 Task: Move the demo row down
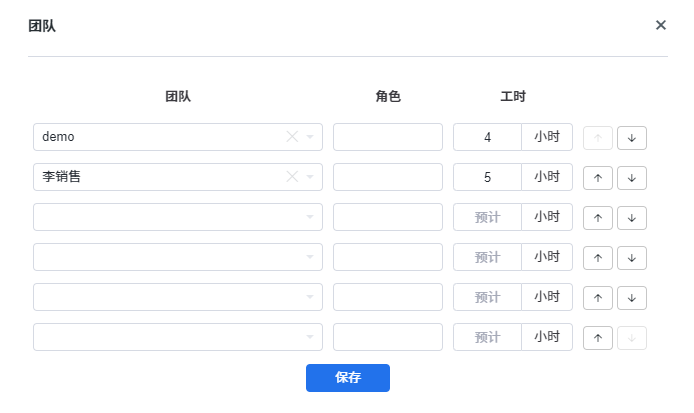(x=632, y=138)
